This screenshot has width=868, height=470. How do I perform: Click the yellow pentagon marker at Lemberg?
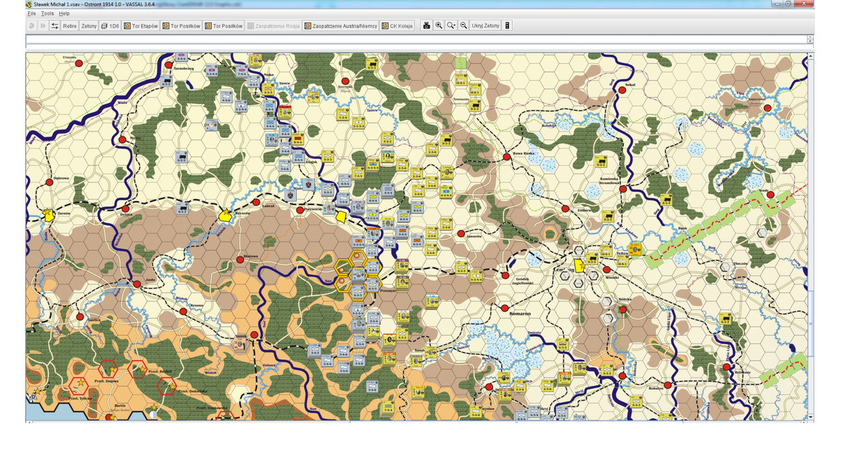coord(579,265)
